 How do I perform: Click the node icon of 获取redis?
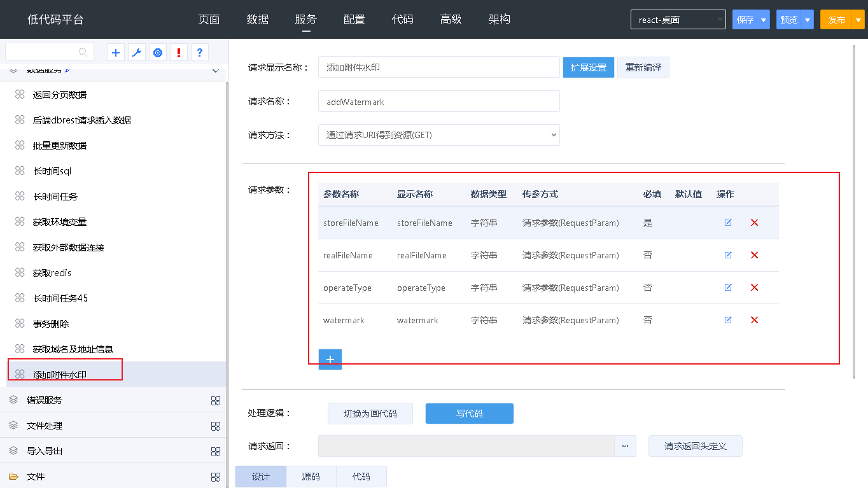[x=20, y=273]
